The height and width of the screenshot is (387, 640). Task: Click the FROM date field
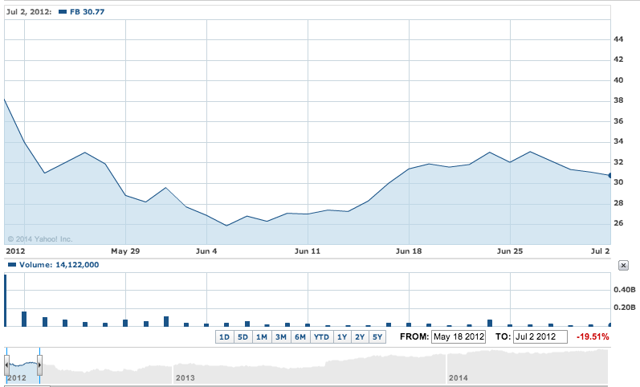(458, 337)
